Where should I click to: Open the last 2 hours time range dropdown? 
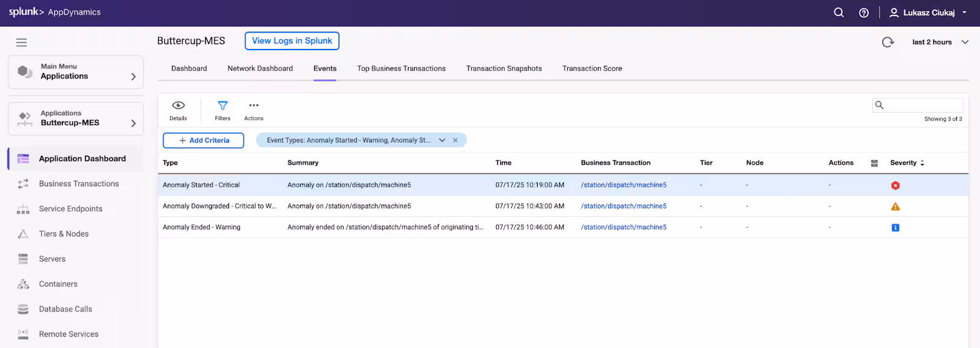click(x=940, y=42)
